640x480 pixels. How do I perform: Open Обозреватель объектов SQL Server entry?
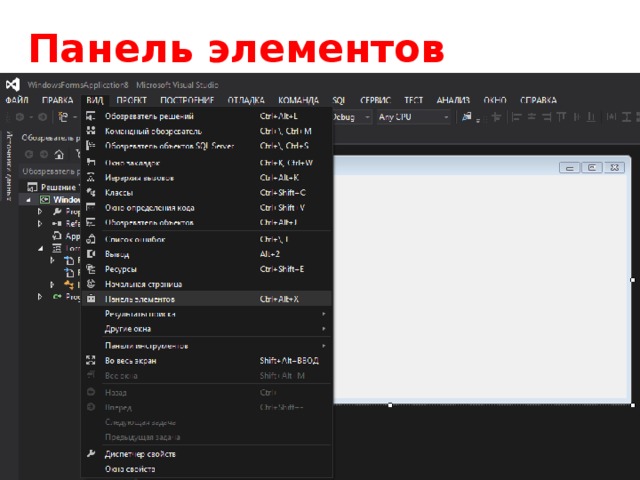[x=207, y=146]
